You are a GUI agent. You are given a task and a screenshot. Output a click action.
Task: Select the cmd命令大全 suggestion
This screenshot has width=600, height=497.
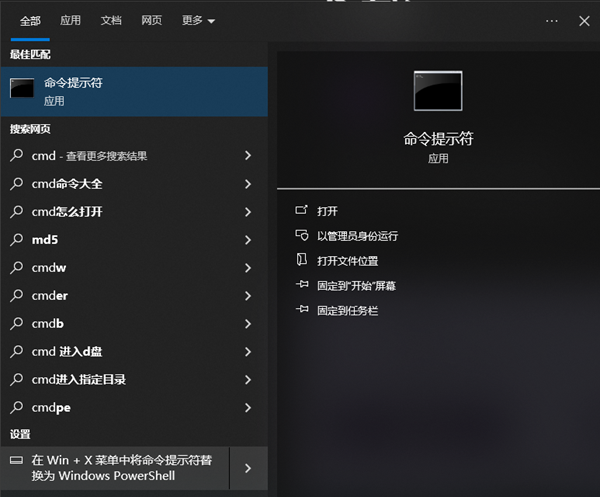pyautogui.click(x=134, y=184)
